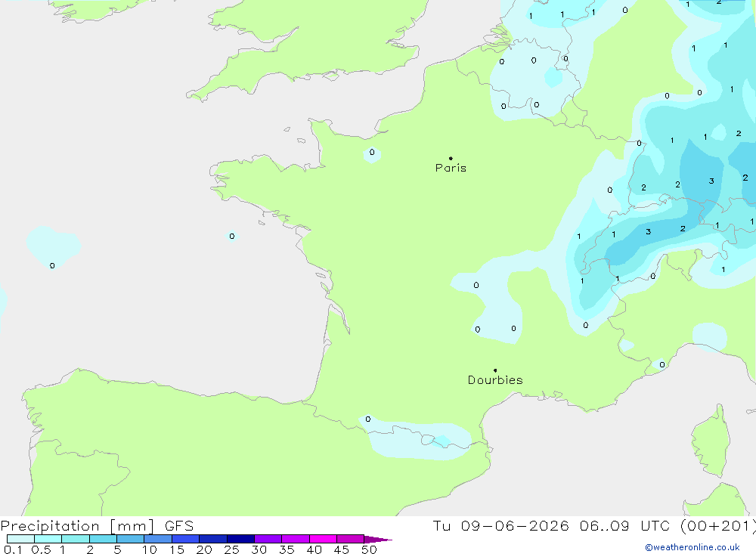Image resolution: width=756 pixels, height=554 pixels.
Task: Click the Dourbies location label
Action: click(x=495, y=380)
